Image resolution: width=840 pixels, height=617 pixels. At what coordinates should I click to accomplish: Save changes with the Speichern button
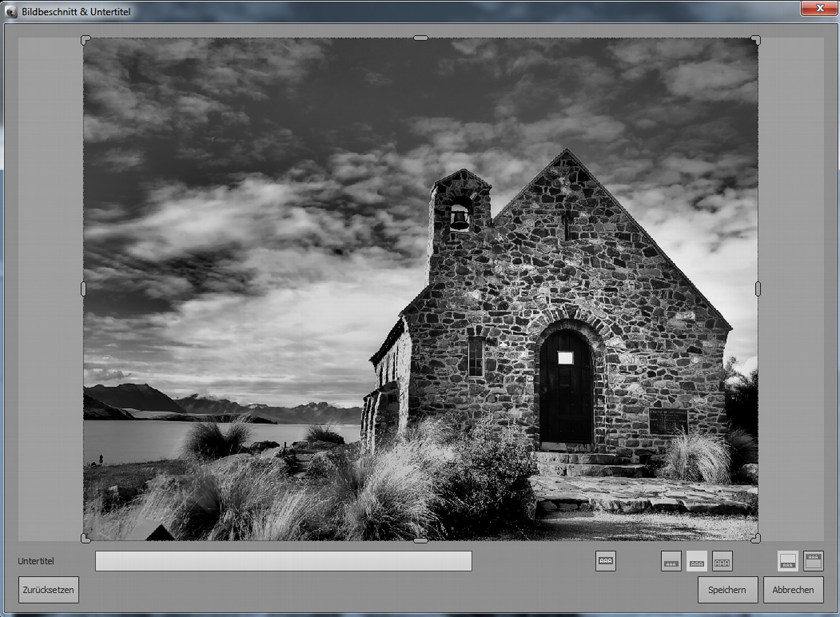pos(727,590)
